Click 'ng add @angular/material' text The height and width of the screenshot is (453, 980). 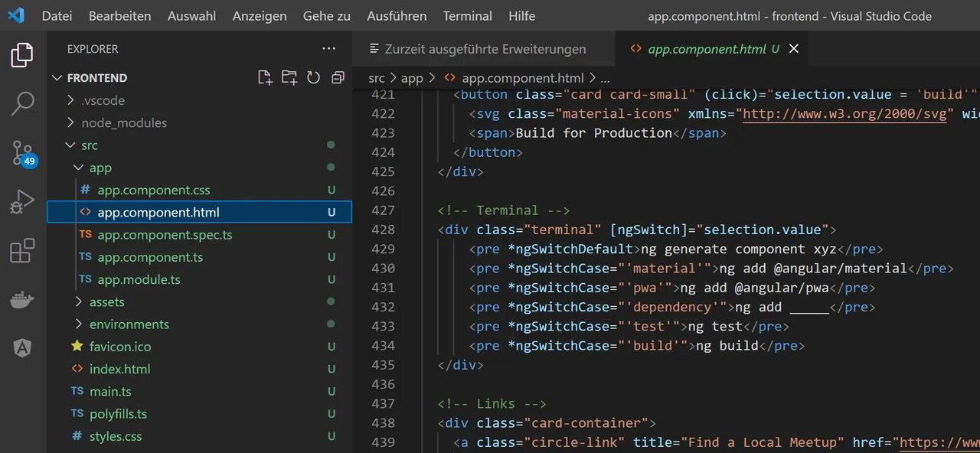pyautogui.click(x=812, y=268)
